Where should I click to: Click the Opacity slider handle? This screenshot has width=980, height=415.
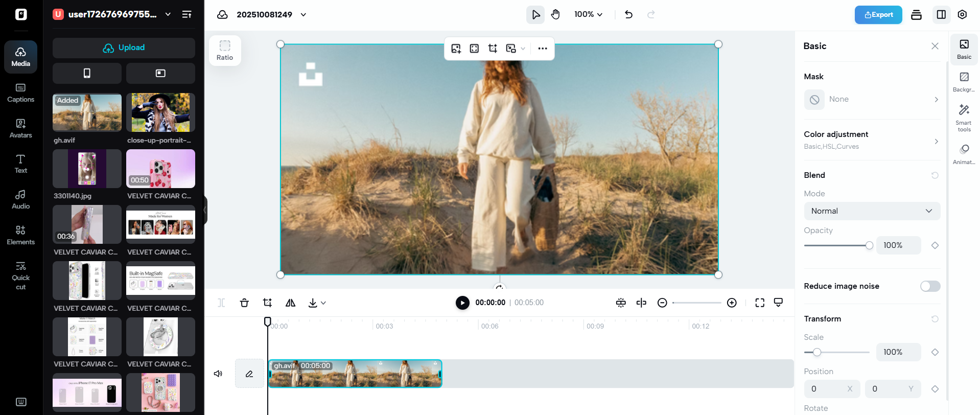[869, 245]
